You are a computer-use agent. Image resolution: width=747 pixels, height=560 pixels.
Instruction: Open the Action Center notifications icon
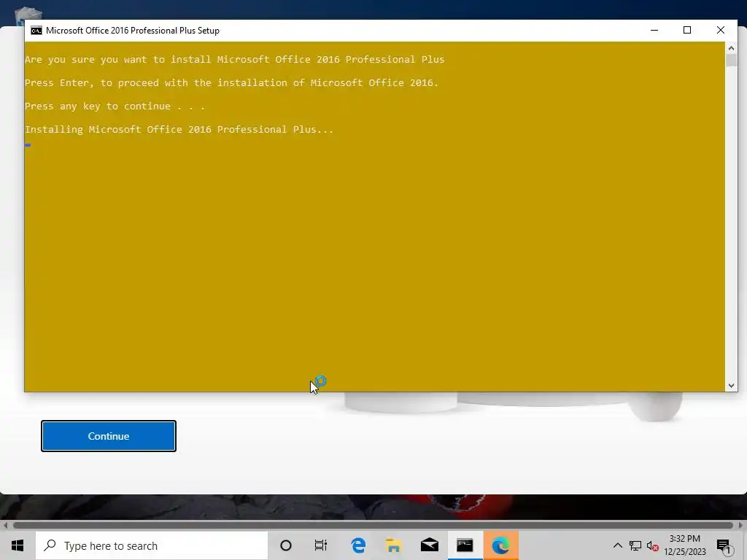pos(724,546)
